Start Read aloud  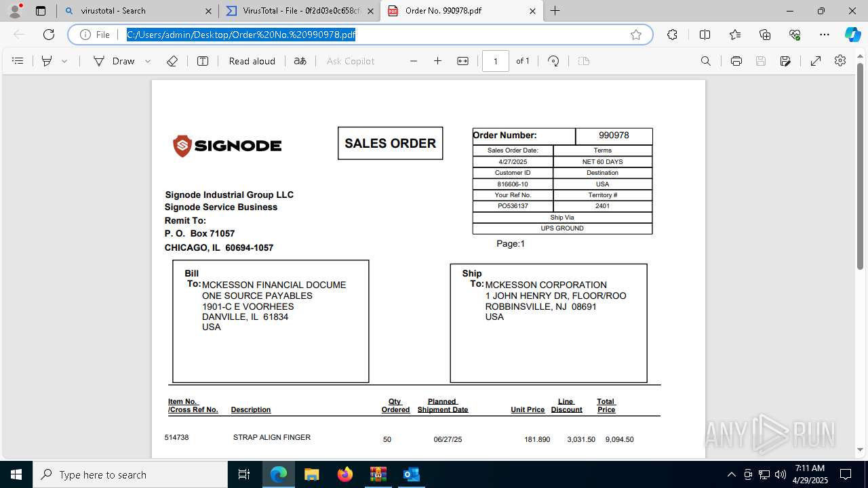click(x=252, y=61)
